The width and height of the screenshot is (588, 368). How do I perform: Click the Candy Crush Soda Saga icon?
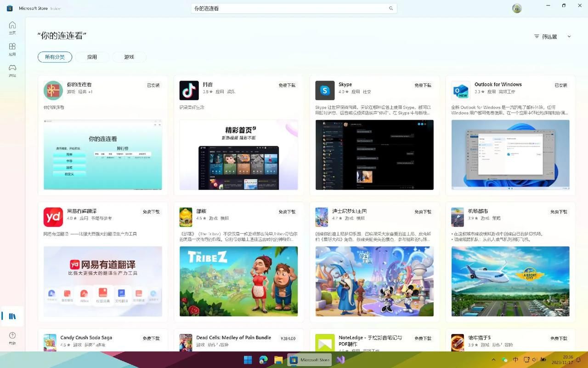[x=50, y=343]
